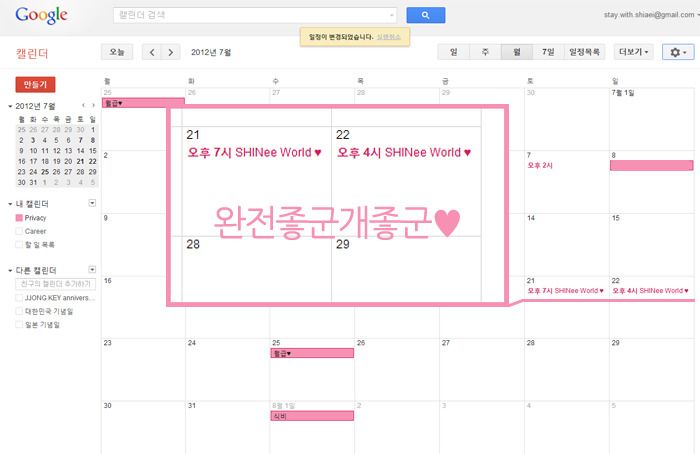Screen dimensions: 700x454
Task: Open the 식비 event on August 1
Action: click(312, 416)
